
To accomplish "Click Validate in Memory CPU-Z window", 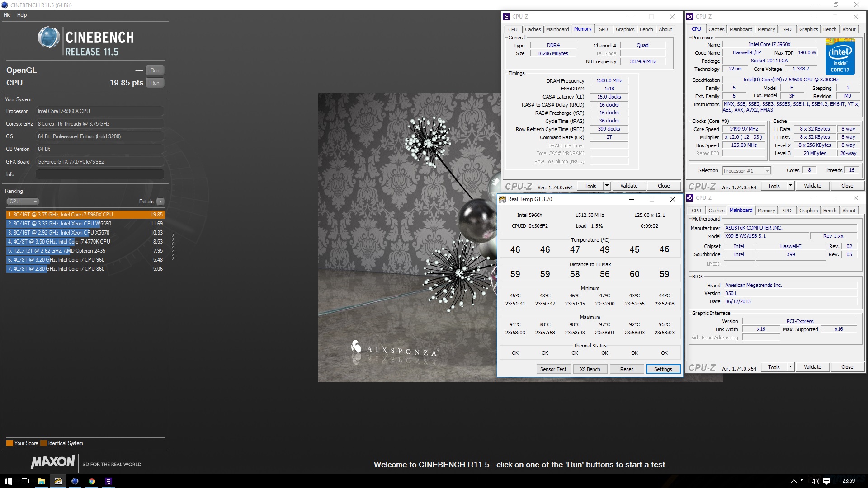I will click(x=629, y=186).
